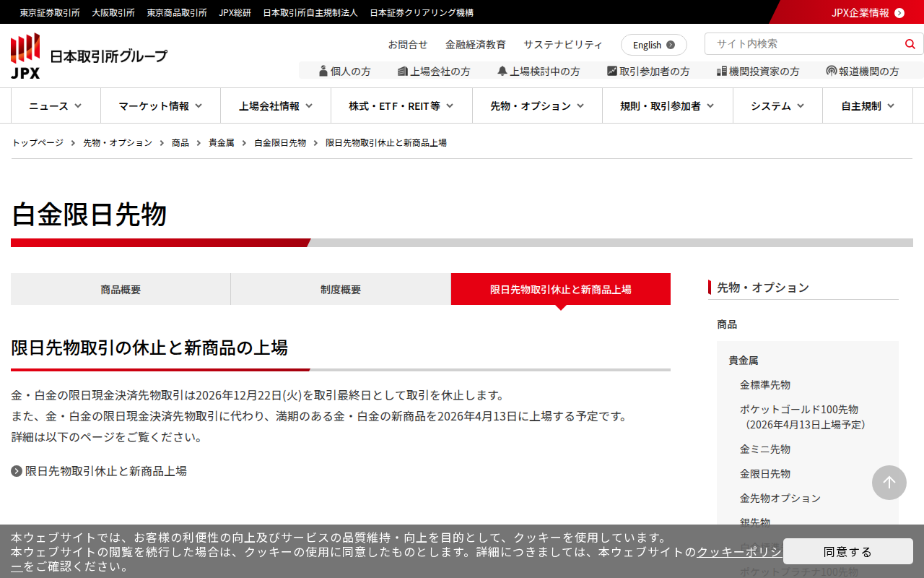
Task: Click the 同意する cookie consent button
Action: [847, 551]
